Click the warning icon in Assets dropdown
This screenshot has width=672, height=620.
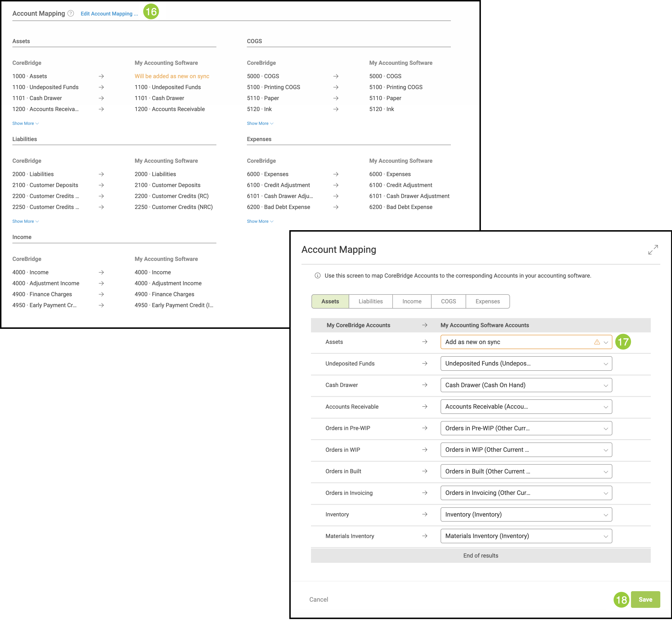coord(596,342)
